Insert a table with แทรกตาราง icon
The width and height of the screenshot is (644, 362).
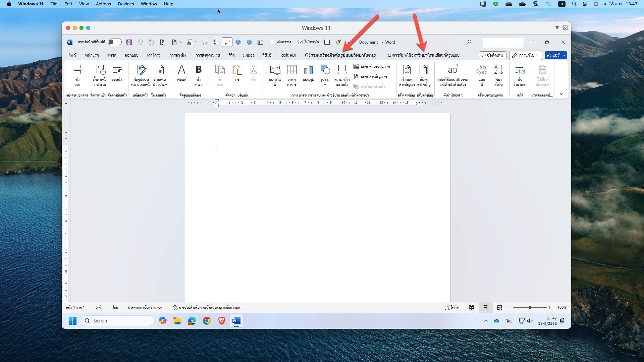[291, 70]
